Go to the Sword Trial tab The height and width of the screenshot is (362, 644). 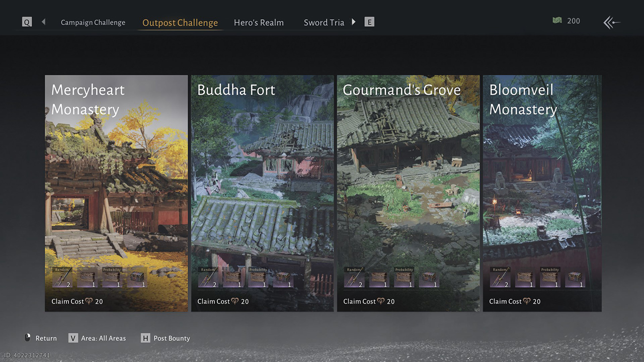[x=324, y=23]
